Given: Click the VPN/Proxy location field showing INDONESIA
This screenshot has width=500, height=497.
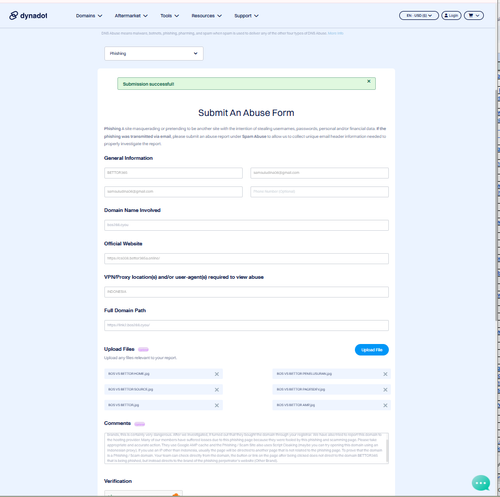Looking at the screenshot, I should 246,292.
